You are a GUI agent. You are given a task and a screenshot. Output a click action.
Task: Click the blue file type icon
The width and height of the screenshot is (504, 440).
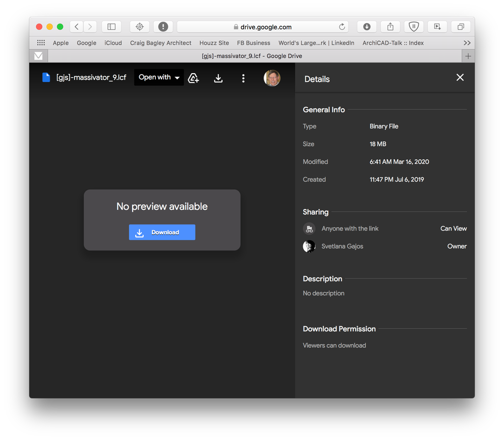[46, 78]
